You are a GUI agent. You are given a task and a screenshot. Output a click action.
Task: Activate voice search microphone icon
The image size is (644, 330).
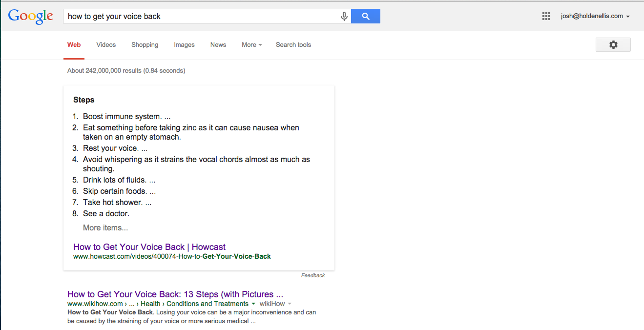[x=344, y=16]
